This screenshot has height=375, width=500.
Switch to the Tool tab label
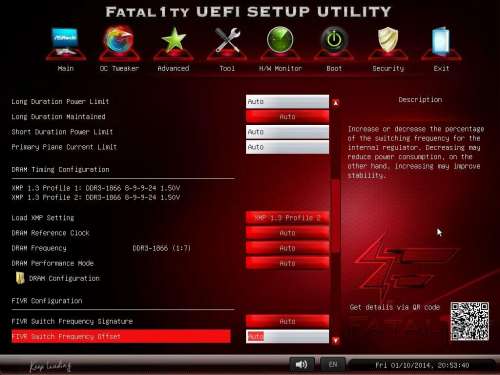[227, 68]
